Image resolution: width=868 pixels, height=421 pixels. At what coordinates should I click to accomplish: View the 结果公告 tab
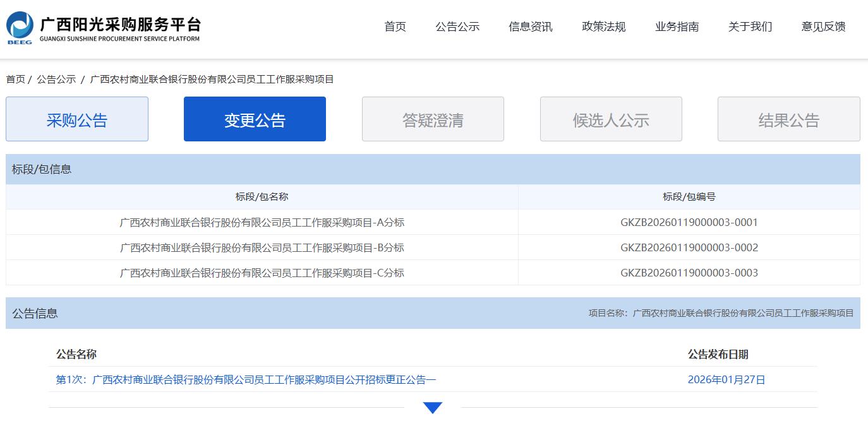click(788, 119)
